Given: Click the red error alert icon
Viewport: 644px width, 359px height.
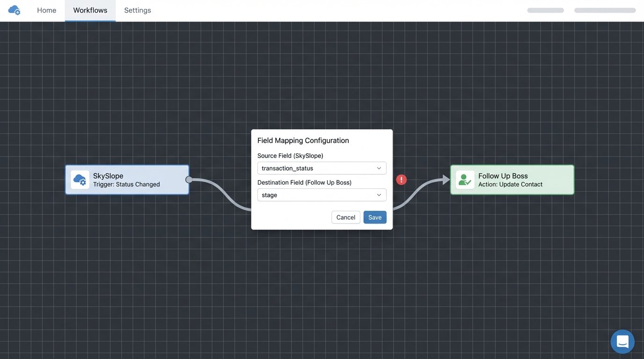Looking at the screenshot, I should (401, 179).
